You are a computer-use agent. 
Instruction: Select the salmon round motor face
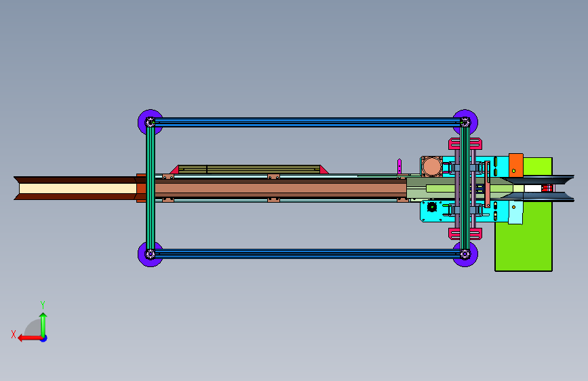[431, 167]
